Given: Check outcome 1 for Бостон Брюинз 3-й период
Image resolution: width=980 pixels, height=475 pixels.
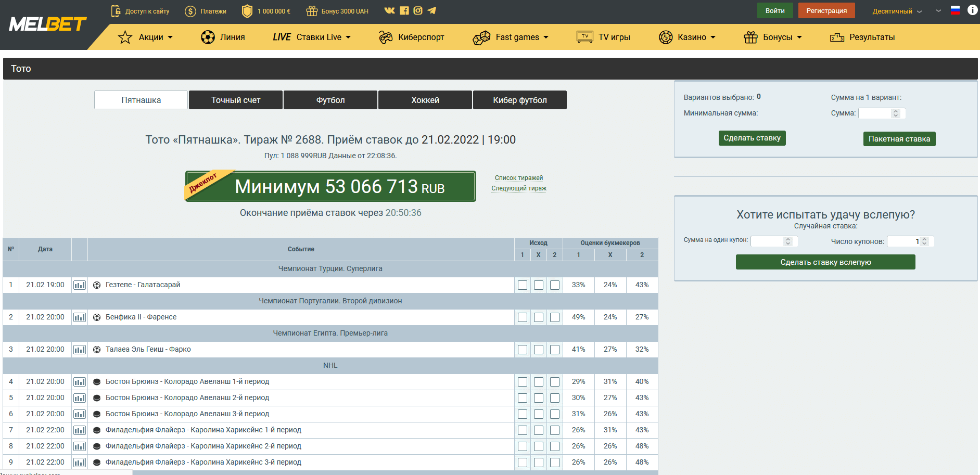Looking at the screenshot, I should tap(523, 414).
